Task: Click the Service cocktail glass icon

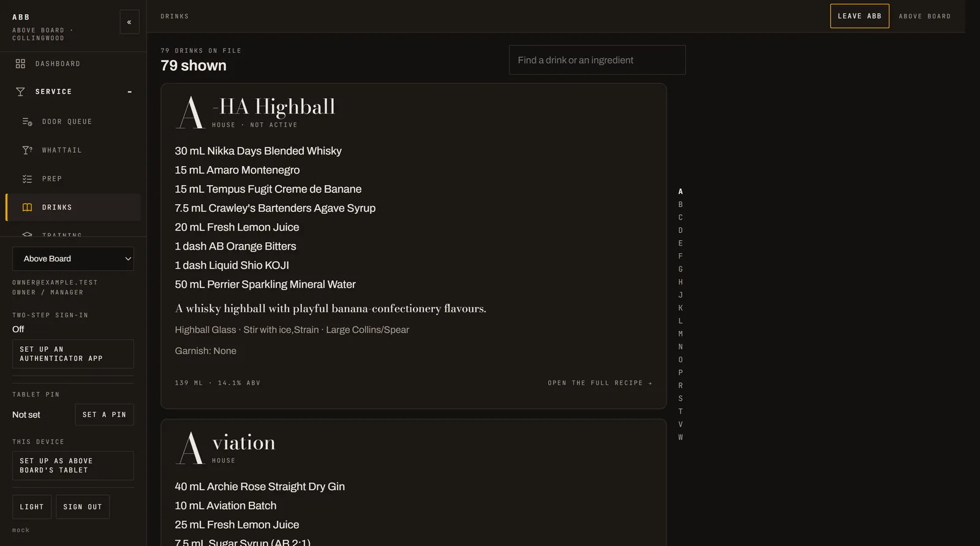Action: 20,92
